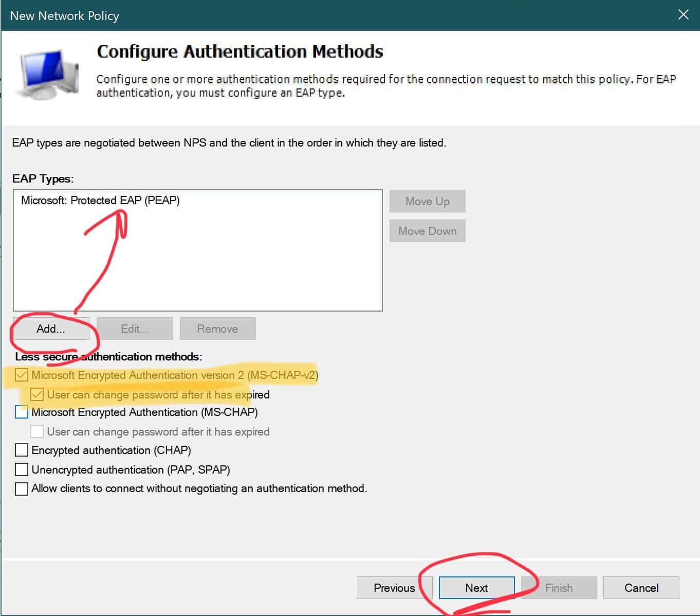Toggle password change option under MS-CHAP
This screenshot has height=616, width=700.
click(x=37, y=432)
